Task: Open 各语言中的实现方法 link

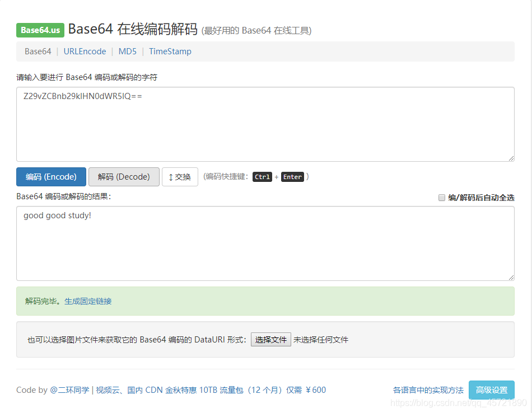Action: pos(428,390)
